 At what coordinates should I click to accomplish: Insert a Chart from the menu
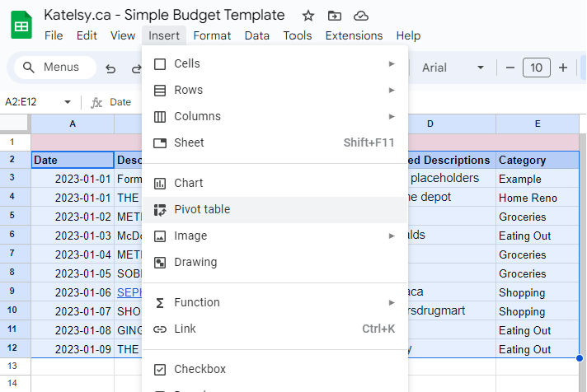point(189,183)
